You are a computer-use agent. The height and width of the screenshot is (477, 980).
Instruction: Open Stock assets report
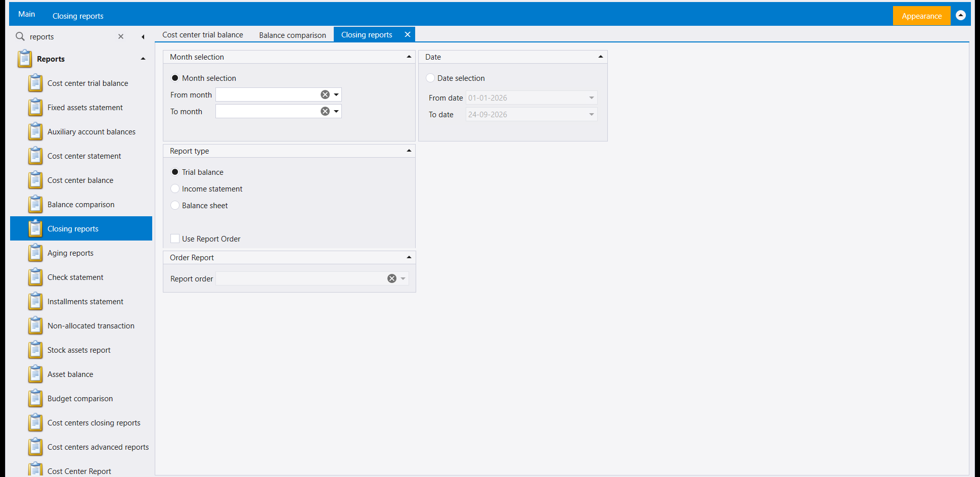click(81, 350)
